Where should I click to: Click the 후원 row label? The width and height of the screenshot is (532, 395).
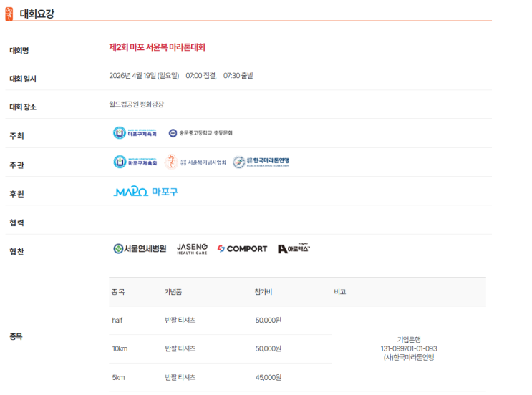coord(16,194)
